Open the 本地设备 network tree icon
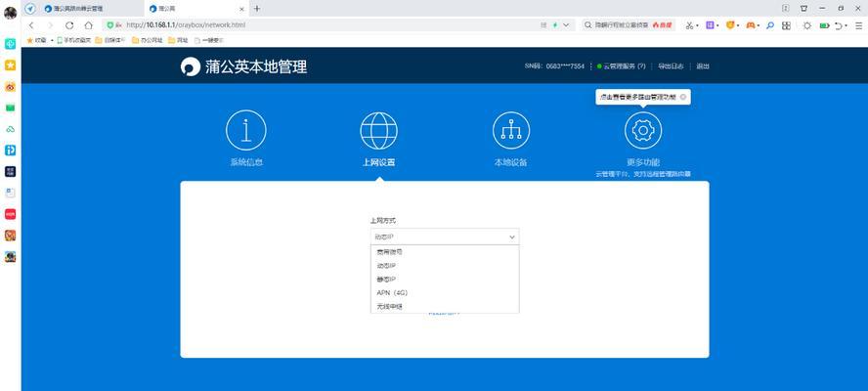Viewport: 868px width, 391px height. 511,130
